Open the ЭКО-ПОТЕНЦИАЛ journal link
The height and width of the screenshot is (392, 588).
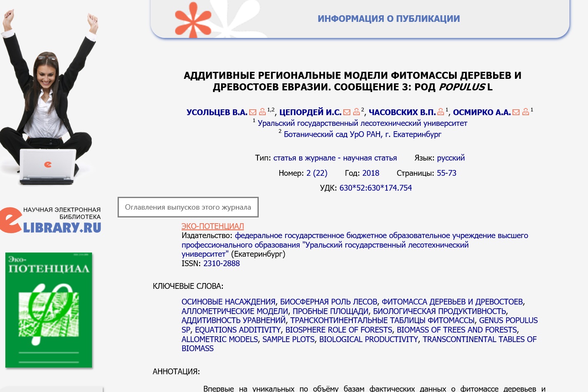[x=213, y=226]
